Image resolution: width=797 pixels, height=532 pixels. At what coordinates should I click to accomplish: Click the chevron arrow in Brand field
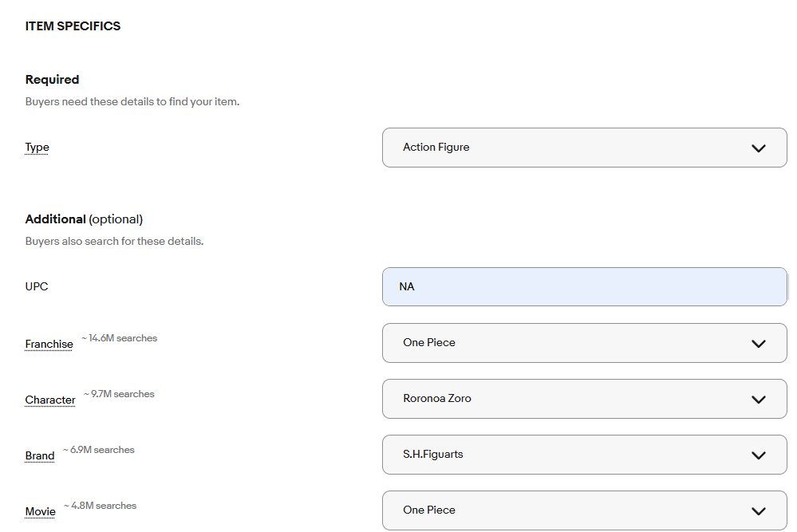point(759,455)
